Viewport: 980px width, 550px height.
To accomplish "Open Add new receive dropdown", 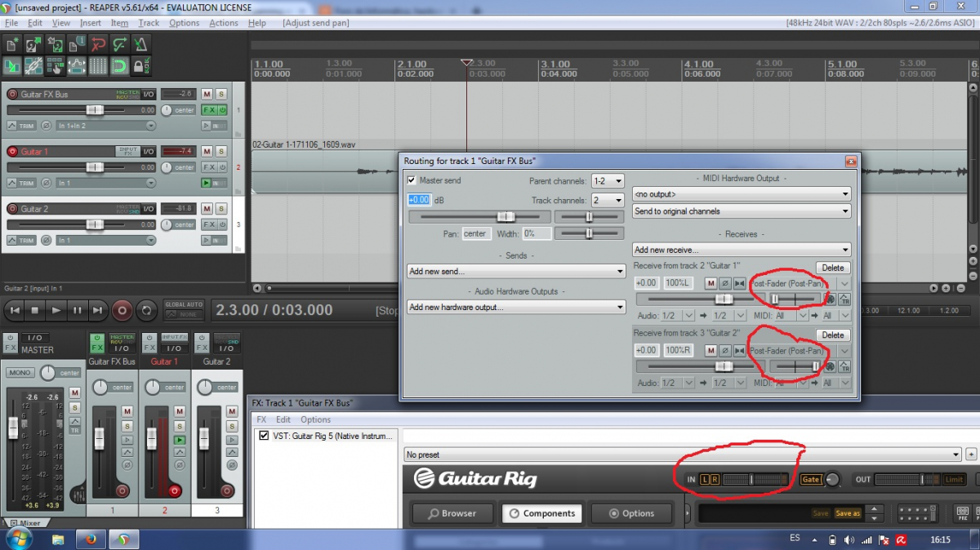I will [742, 250].
